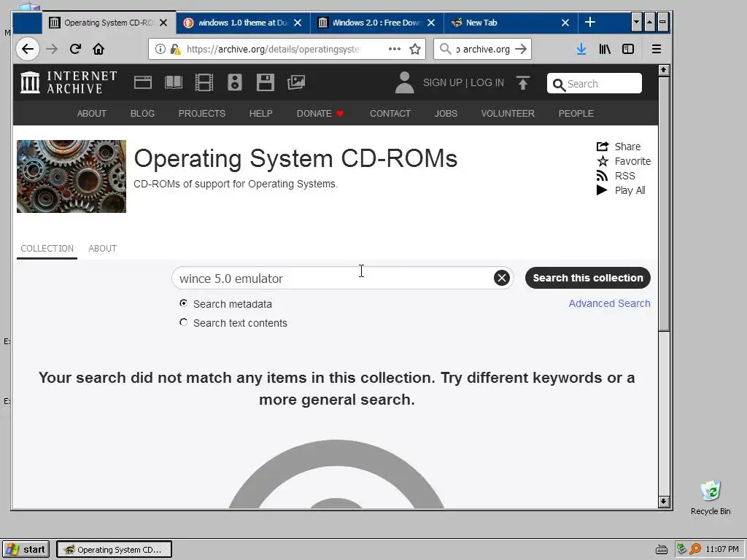Open the BLOG navigation link

142,113
